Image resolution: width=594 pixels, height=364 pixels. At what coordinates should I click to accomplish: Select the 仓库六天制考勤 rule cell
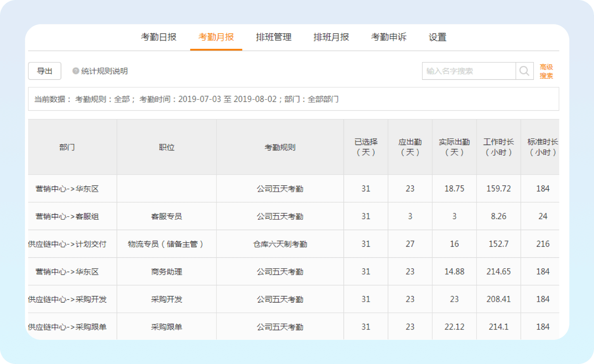280,244
